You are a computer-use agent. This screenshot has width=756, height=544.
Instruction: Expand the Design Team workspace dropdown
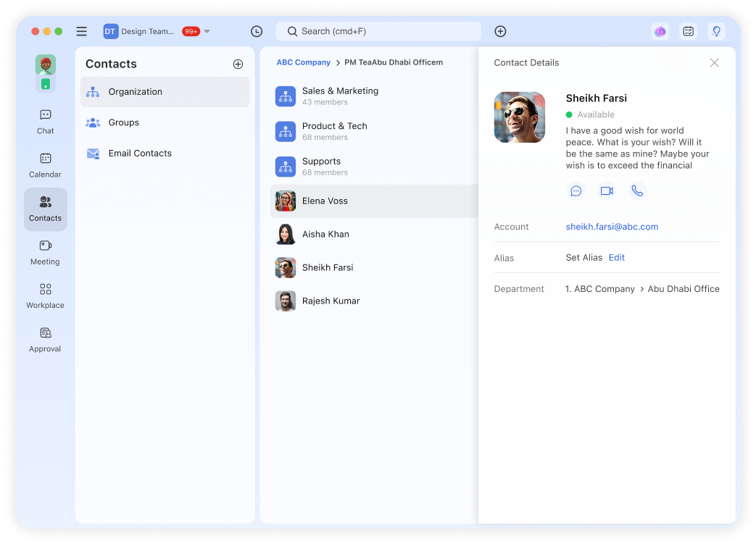207,31
